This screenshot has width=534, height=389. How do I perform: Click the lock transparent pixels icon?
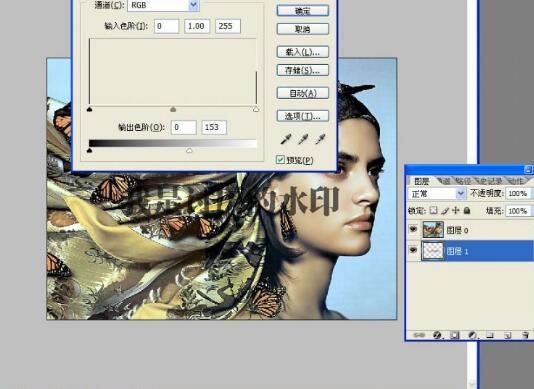[x=433, y=211]
